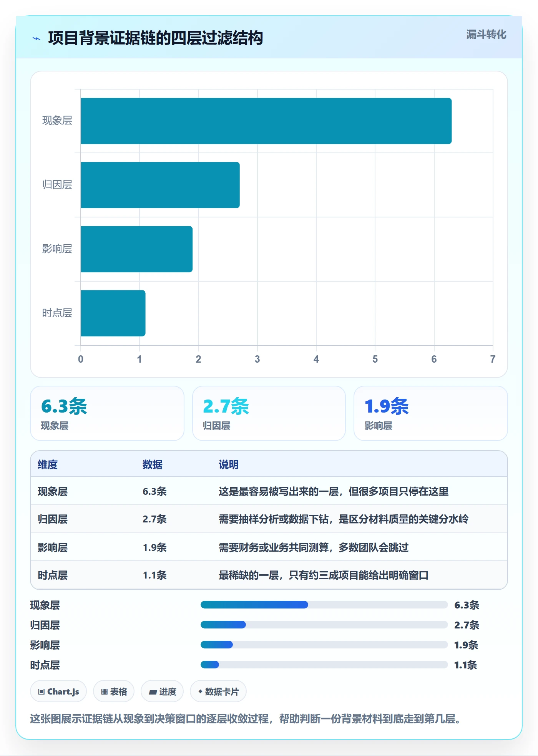This screenshot has width=538, height=756.
Task: Click the lightning icon beside the title
Action: 37,38
